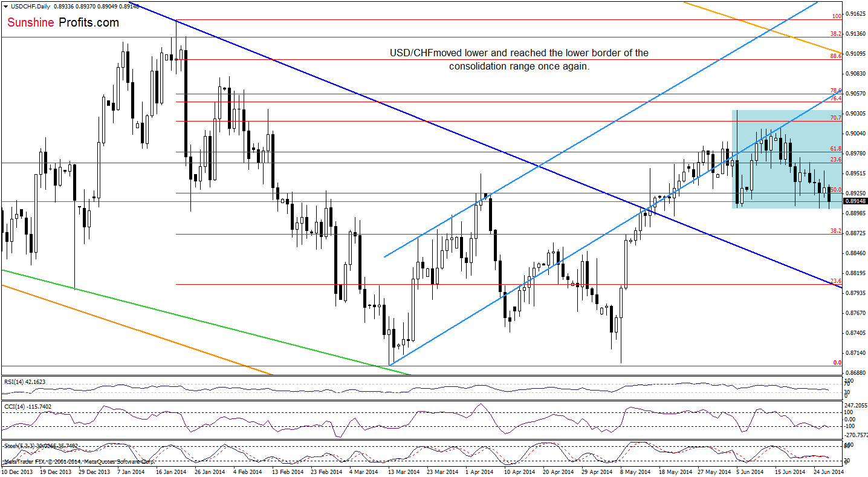
Task: Click the 0.90570 price axis label
Action: click(855, 94)
